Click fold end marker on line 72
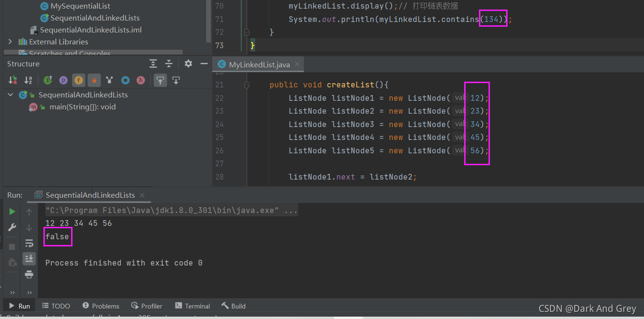Image resolution: width=644 pixels, height=319 pixels. coord(247,32)
